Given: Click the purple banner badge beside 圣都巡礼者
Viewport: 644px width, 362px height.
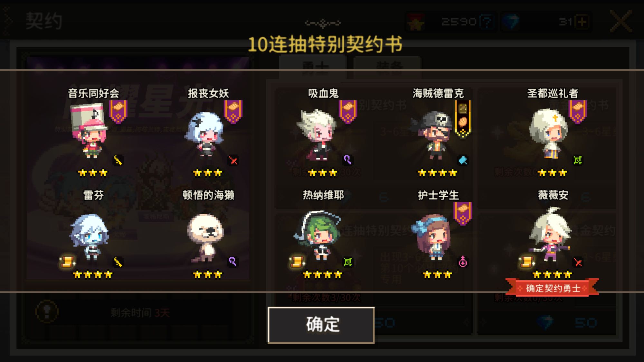Looking at the screenshot, I should [x=578, y=112].
